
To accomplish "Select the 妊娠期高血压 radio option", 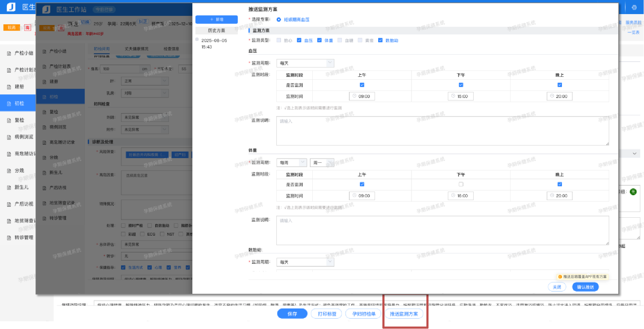I will click(x=279, y=20).
